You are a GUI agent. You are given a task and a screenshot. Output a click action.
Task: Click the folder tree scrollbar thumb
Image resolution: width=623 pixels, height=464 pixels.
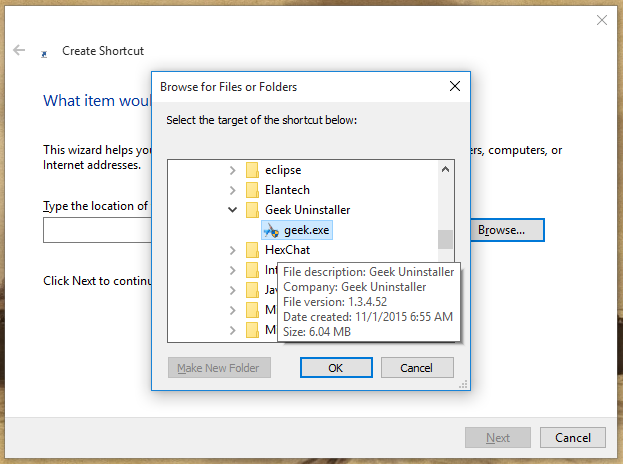(x=445, y=238)
